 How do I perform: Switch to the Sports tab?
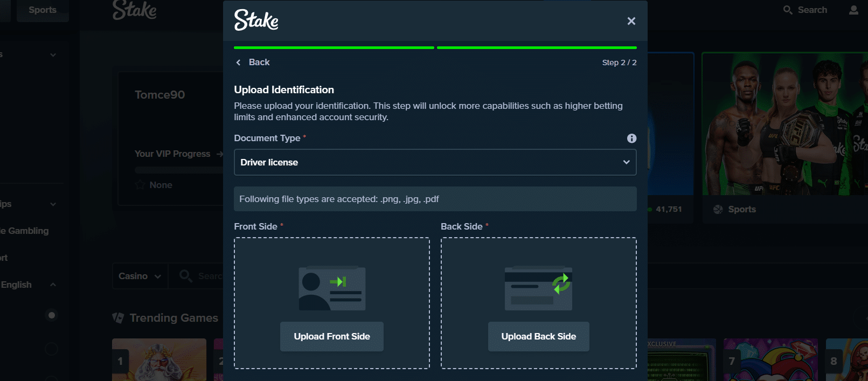[x=43, y=10]
